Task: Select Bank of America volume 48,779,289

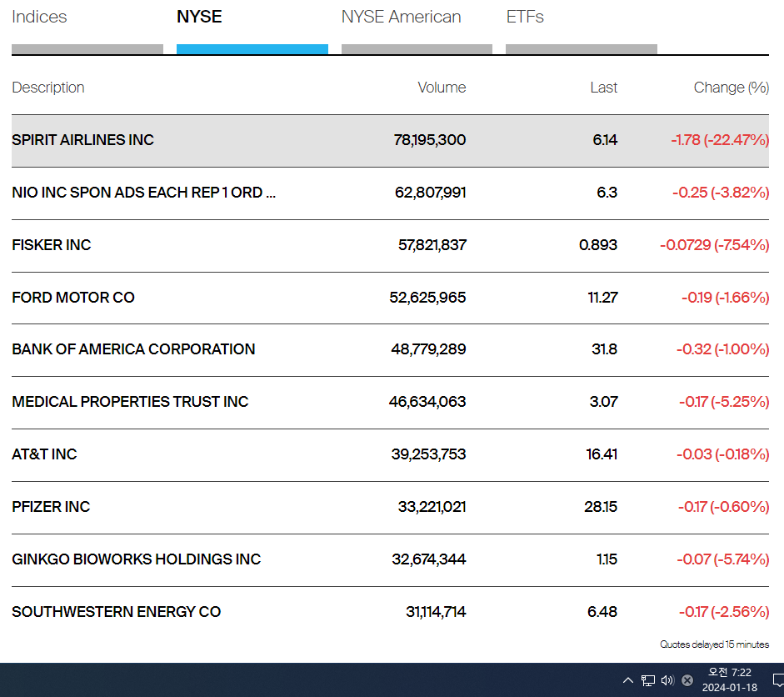Action: 428,349
